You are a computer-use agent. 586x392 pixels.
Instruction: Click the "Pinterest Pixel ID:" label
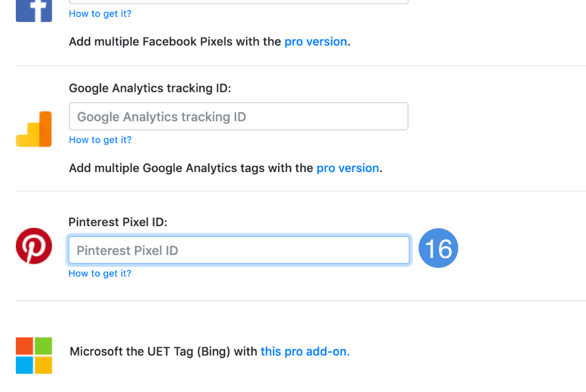[x=118, y=222]
